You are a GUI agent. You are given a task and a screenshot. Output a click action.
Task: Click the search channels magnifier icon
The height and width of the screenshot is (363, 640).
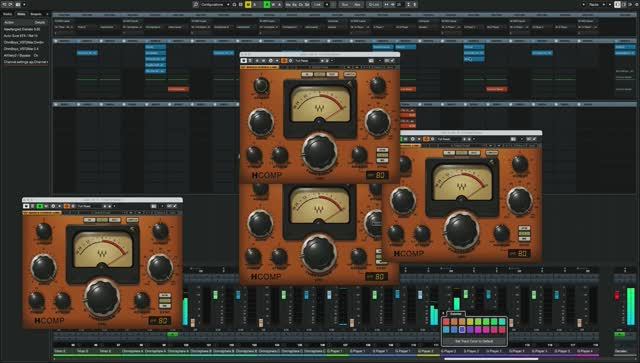[196, 4]
